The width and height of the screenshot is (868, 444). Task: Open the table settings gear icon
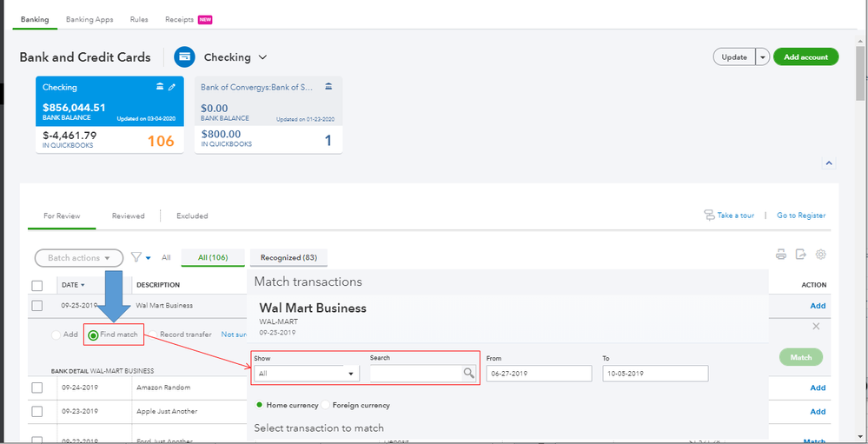coord(820,255)
